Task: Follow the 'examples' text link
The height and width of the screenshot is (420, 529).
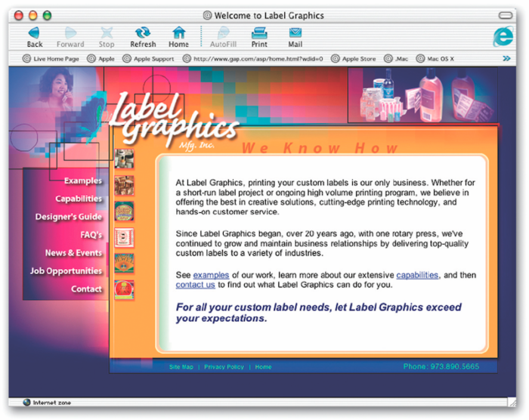Action: coord(211,275)
